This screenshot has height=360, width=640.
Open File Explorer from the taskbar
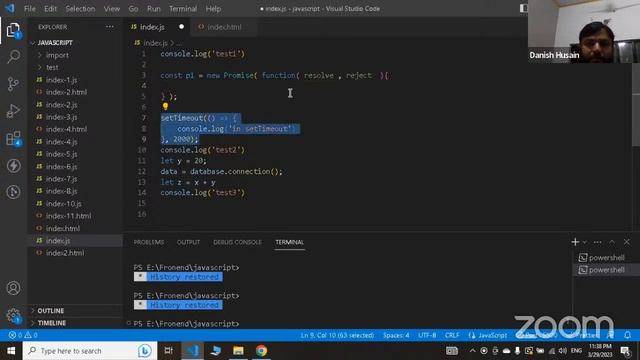tap(238, 351)
